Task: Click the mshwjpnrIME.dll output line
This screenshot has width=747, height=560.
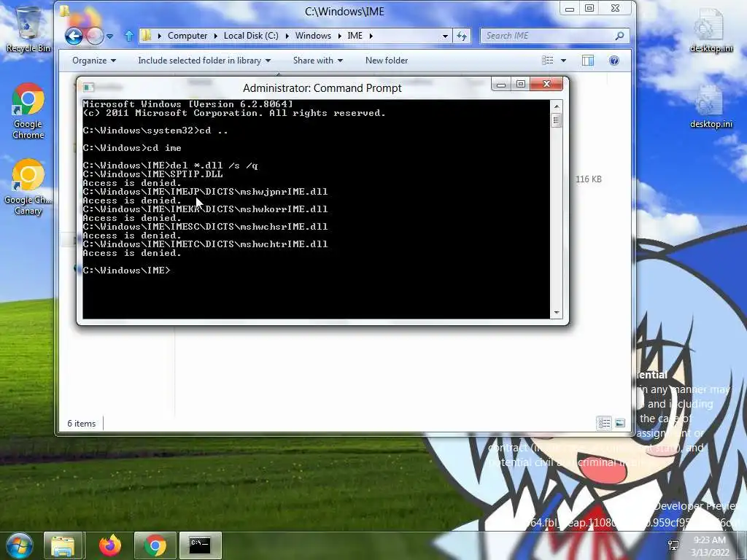Action: coord(205,192)
